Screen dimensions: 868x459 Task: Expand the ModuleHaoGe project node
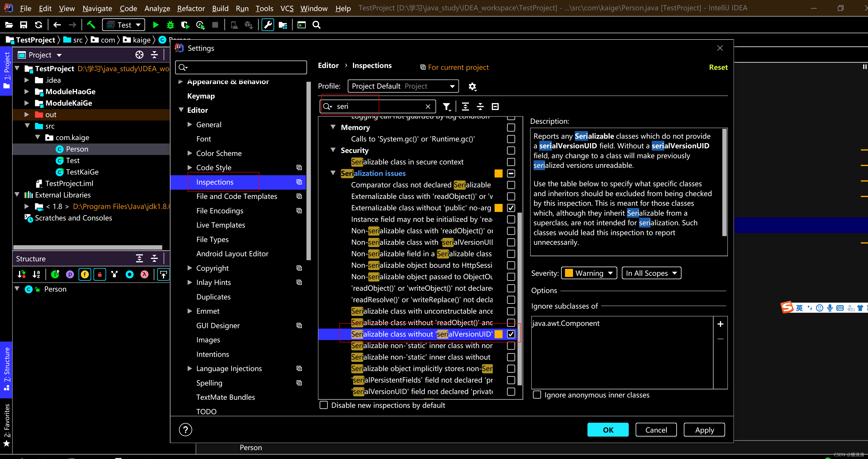point(27,91)
